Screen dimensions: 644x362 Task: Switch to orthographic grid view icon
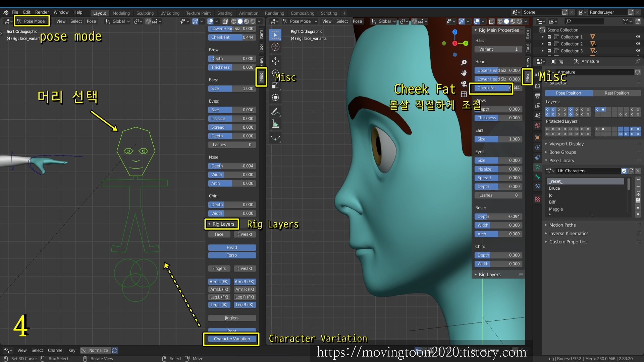[464, 94]
